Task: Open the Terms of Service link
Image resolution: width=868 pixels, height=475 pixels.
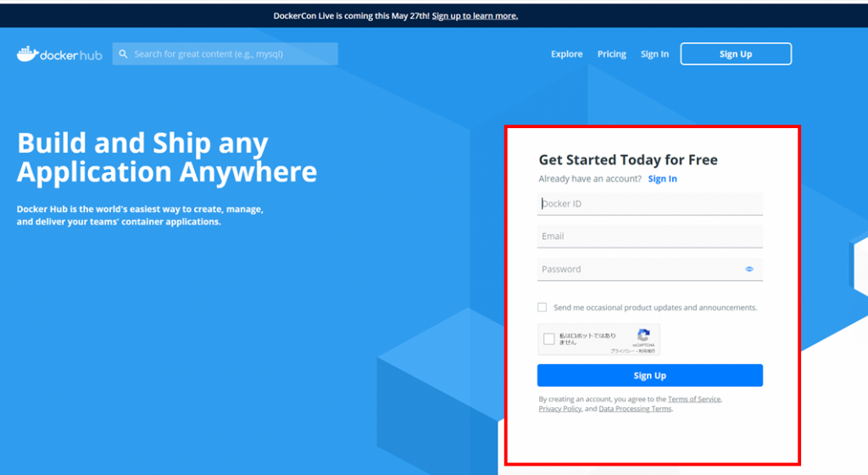Action: pos(694,400)
